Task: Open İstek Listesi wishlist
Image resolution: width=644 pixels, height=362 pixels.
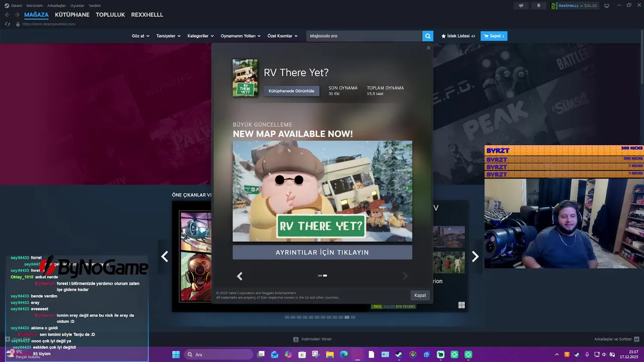Action: (458, 36)
